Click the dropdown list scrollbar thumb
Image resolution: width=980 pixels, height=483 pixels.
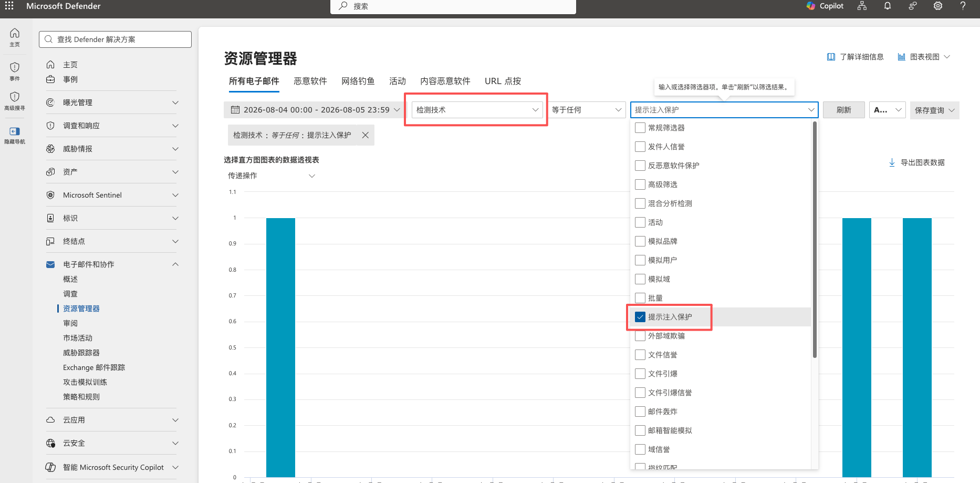pyautogui.click(x=815, y=240)
